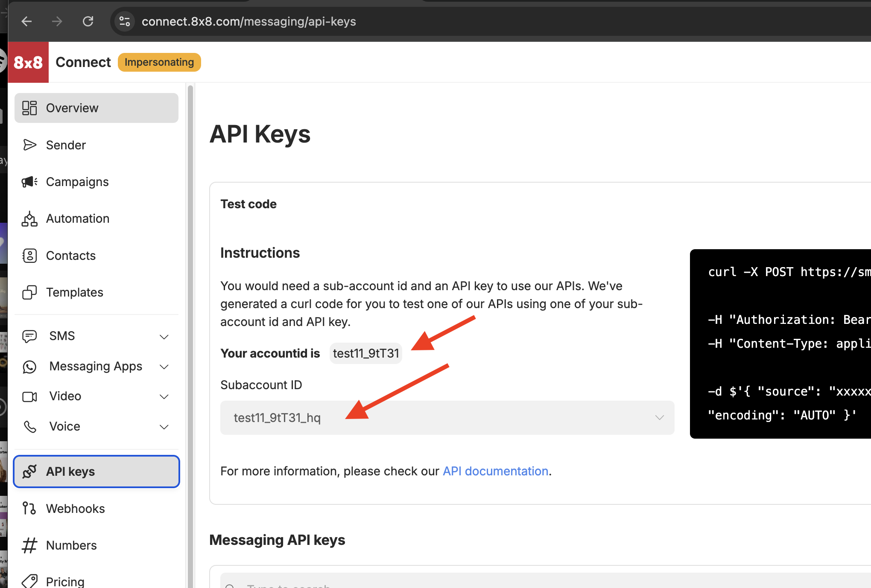
Task: Click the 8x8 logo
Action: click(x=28, y=62)
